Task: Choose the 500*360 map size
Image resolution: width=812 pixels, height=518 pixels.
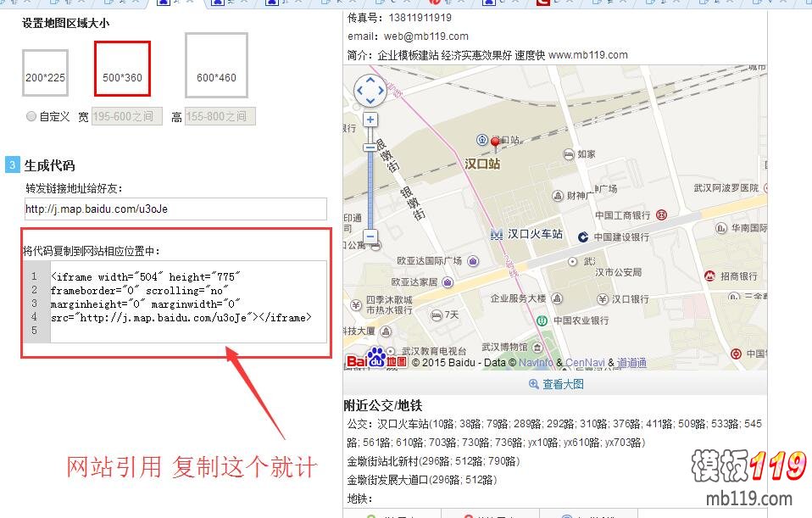Action: coord(123,69)
